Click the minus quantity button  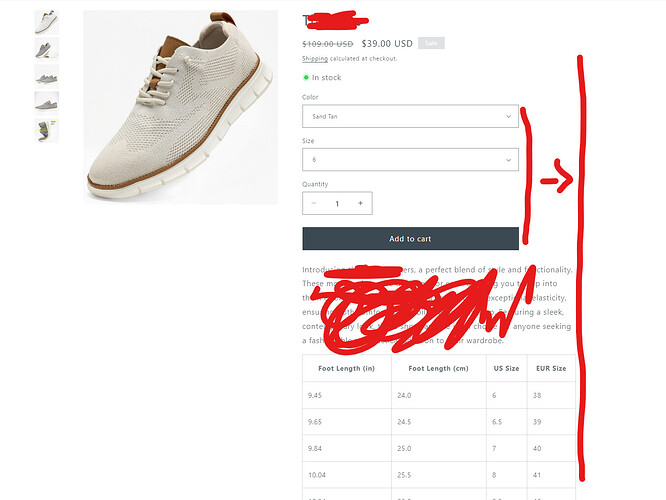click(x=314, y=203)
